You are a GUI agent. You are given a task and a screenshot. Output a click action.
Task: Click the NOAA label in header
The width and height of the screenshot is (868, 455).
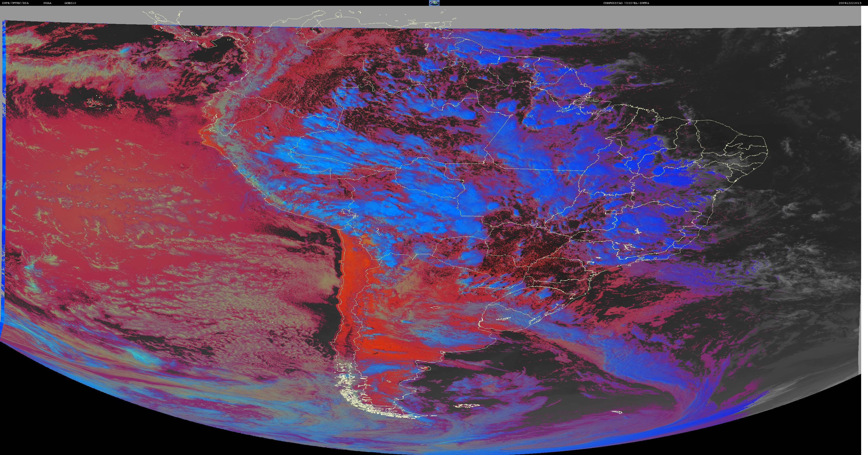pos(48,3)
